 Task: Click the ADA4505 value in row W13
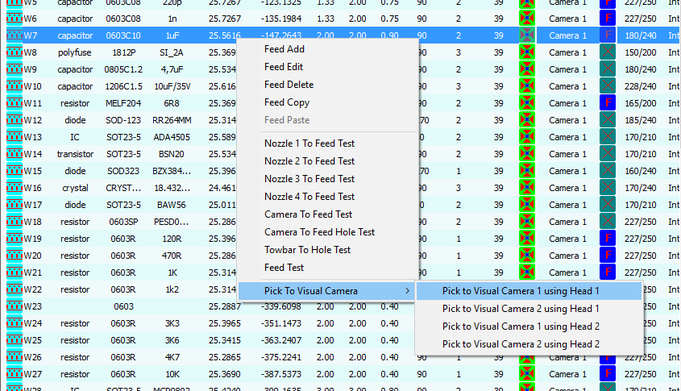172,137
